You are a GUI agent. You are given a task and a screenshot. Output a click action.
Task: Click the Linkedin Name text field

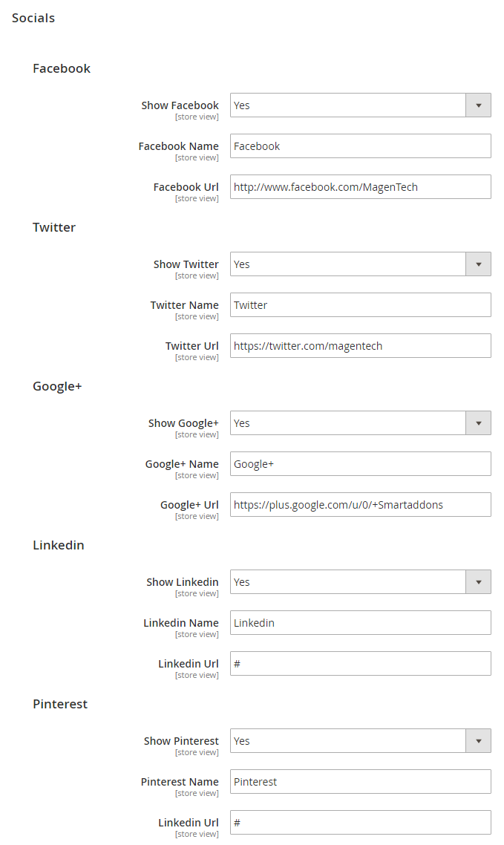coord(360,623)
